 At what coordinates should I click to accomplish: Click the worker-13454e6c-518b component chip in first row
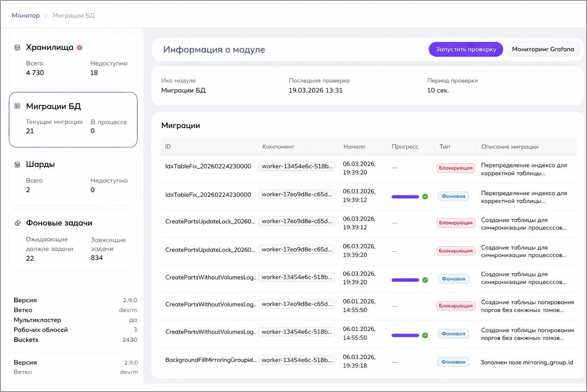tap(297, 166)
